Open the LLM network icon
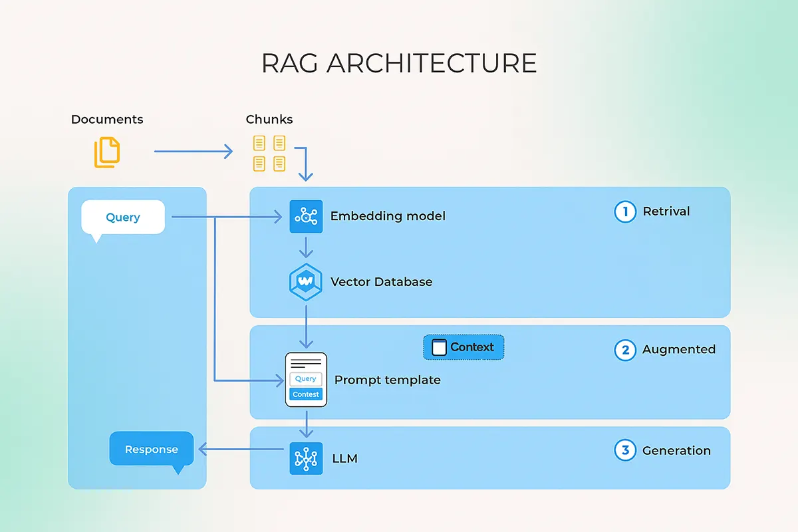 click(x=306, y=458)
